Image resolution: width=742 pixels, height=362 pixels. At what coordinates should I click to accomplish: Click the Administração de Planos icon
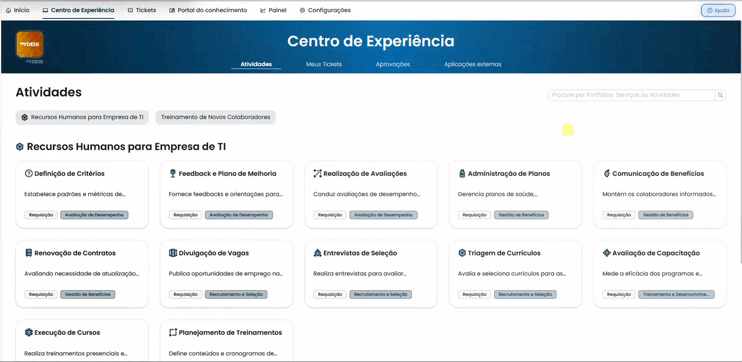[462, 174]
